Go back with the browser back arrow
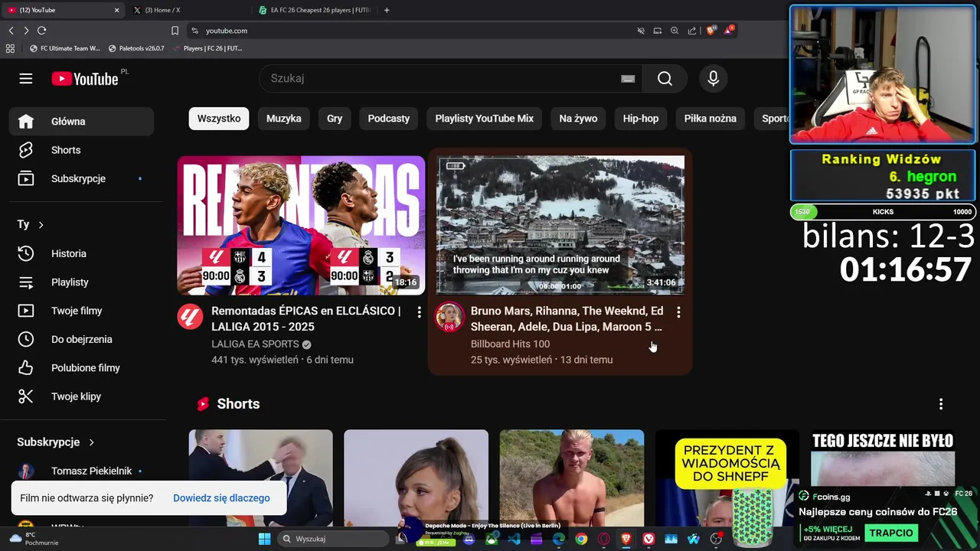The width and height of the screenshot is (980, 551). [x=11, y=31]
